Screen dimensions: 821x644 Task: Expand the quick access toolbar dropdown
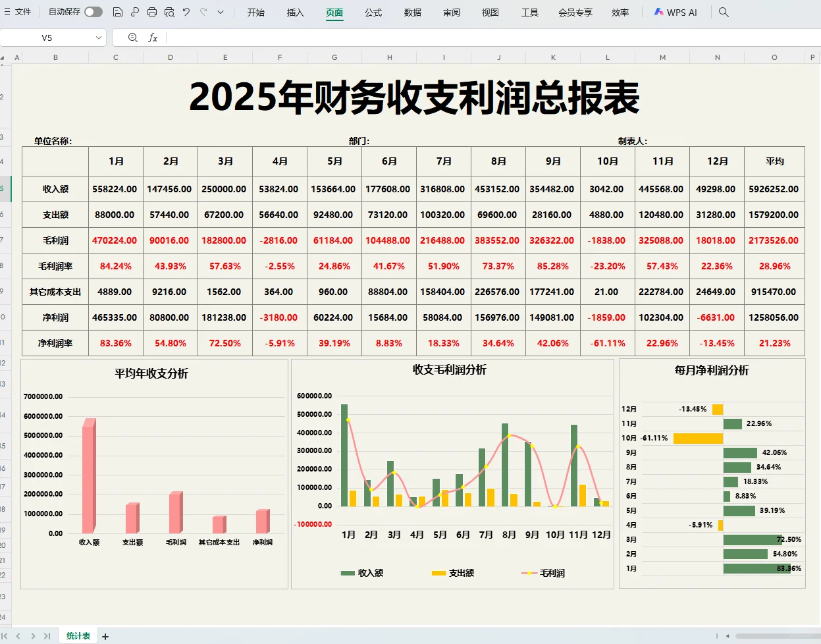point(221,12)
